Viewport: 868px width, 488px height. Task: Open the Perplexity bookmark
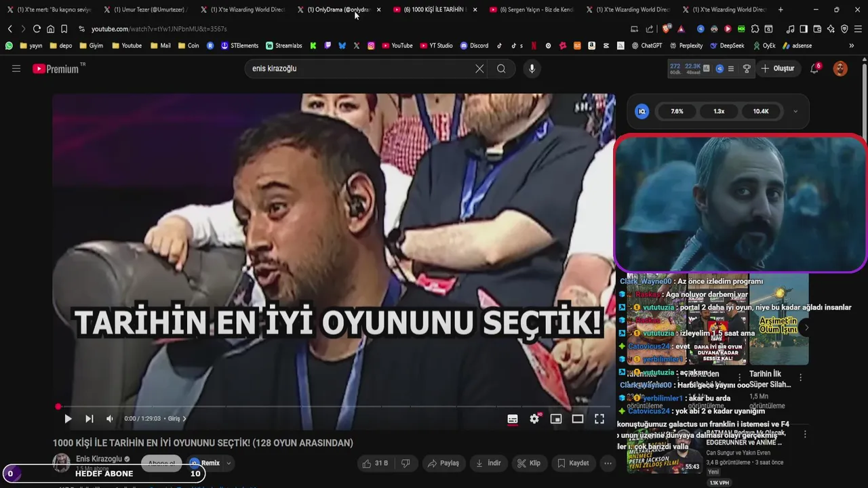686,45
